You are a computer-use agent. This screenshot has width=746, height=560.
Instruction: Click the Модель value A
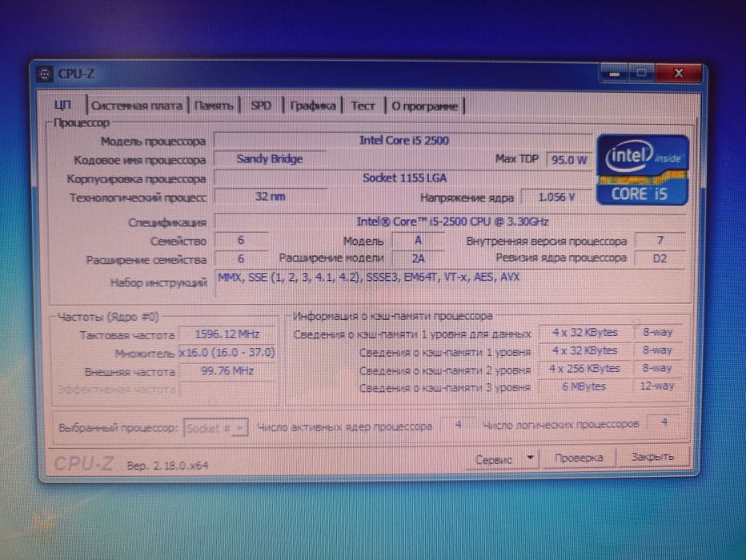click(x=418, y=241)
